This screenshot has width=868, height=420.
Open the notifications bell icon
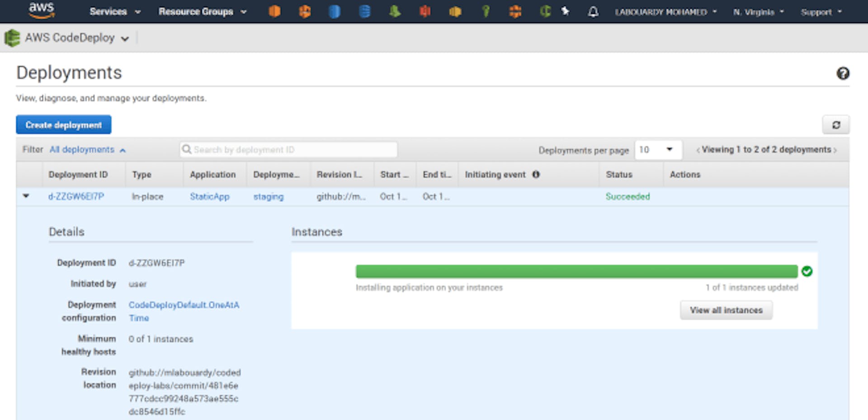click(593, 12)
